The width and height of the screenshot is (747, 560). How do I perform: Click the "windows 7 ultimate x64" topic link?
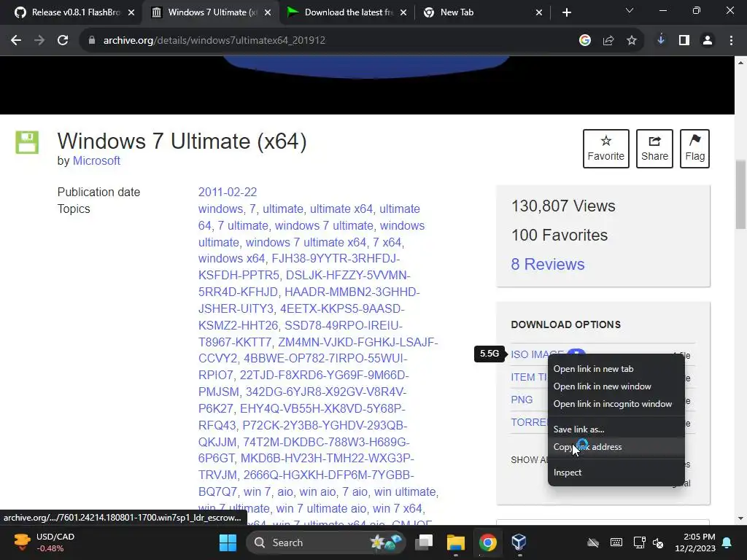point(306,242)
